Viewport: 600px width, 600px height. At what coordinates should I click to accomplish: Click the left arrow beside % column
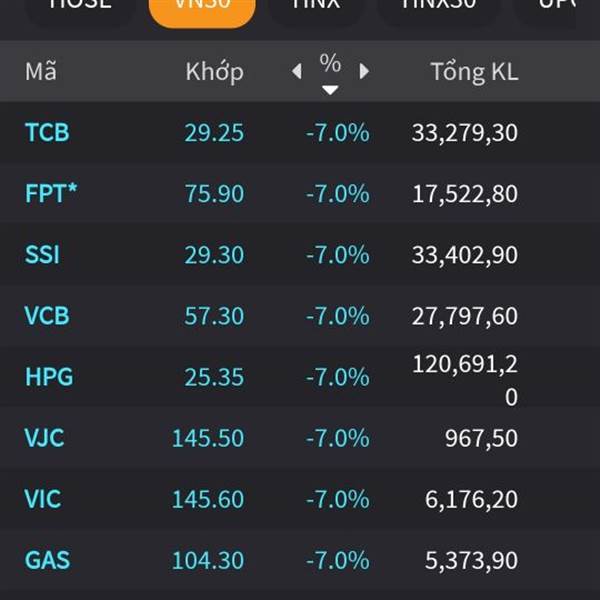click(x=296, y=72)
